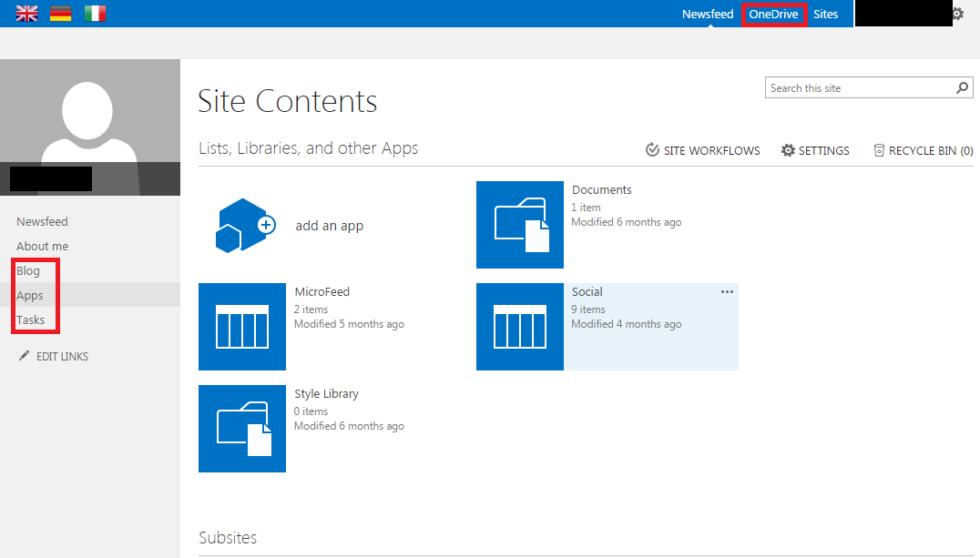The height and width of the screenshot is (558, 980).
Task: Choose the Italian flag language icon
Action: pos(95,13)
